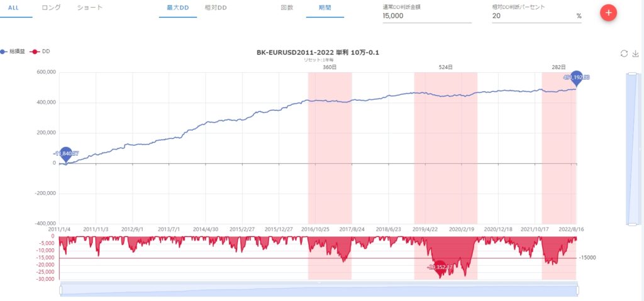Switch to the 相対DD tab
The height and width of the screenshot is (301, 644).
click(x=216, y=8)
